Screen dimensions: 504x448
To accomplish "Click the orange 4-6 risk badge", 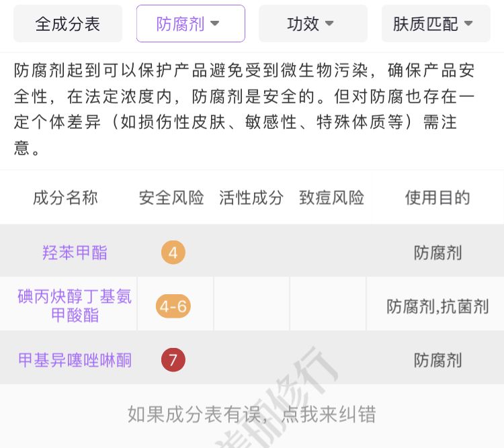I will (173, 307).
